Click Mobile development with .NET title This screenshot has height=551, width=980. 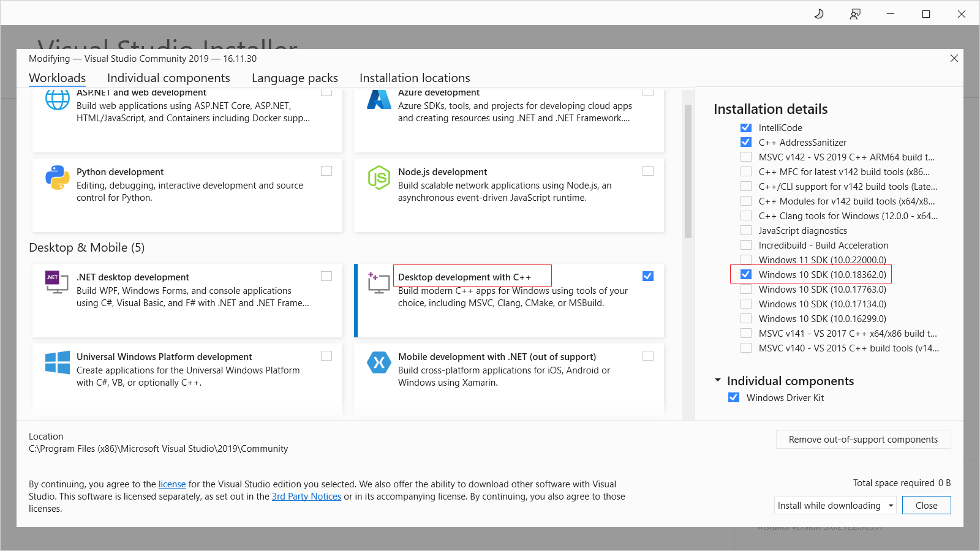pos(497,357)
